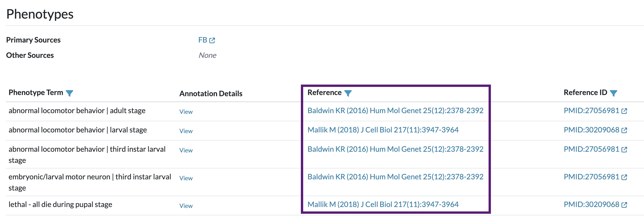View annotation details for larval stage locomotor behavior

186,131
